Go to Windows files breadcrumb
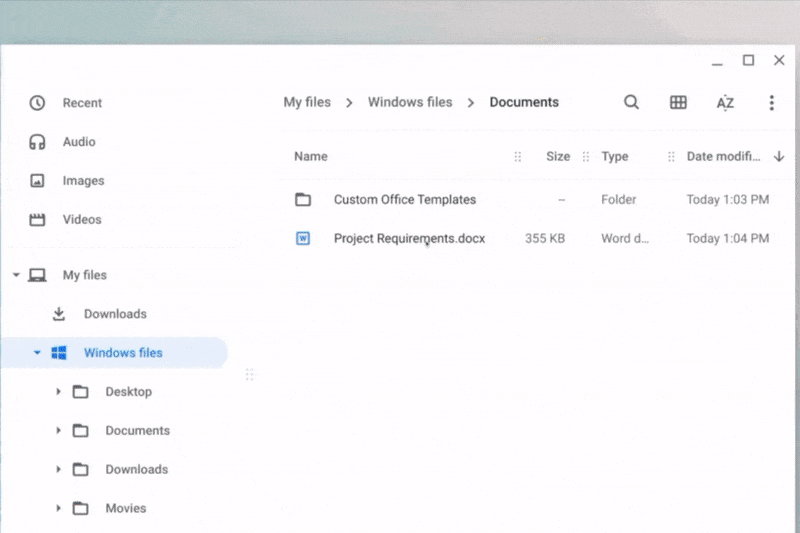Image resolution: width=800 pixels, height=533 pixels. (x=409, y=102)
